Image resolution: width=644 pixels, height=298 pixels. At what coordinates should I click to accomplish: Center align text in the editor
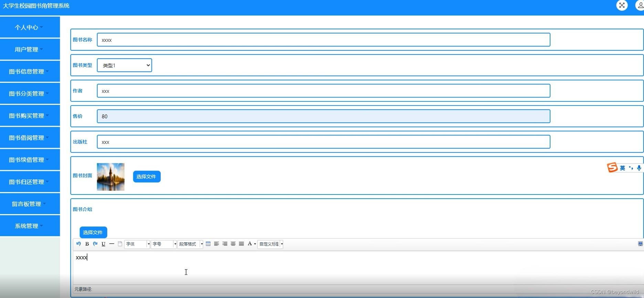pos(233,244)
